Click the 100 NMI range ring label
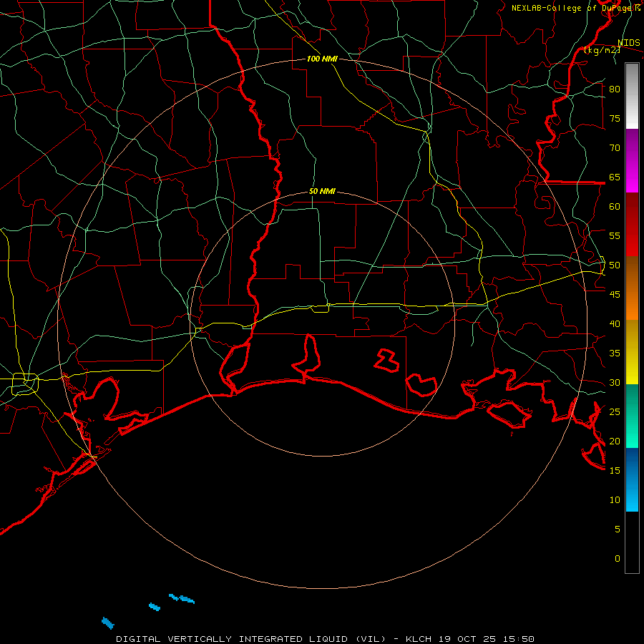644x644 pixels. point(322,59)
